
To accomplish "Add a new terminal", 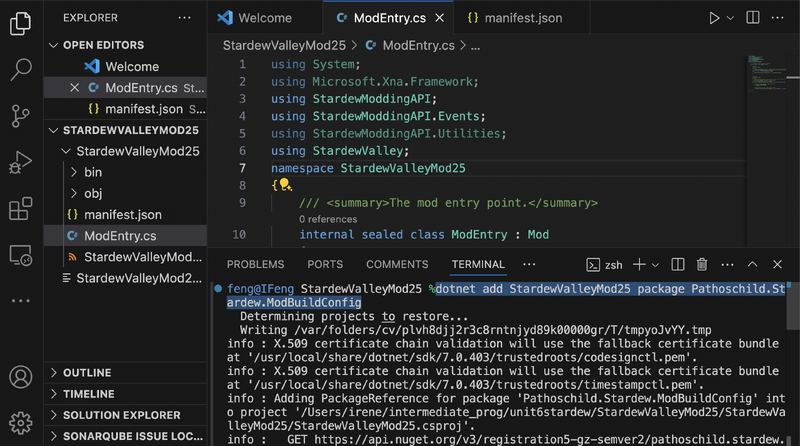I will pos(639,264).
